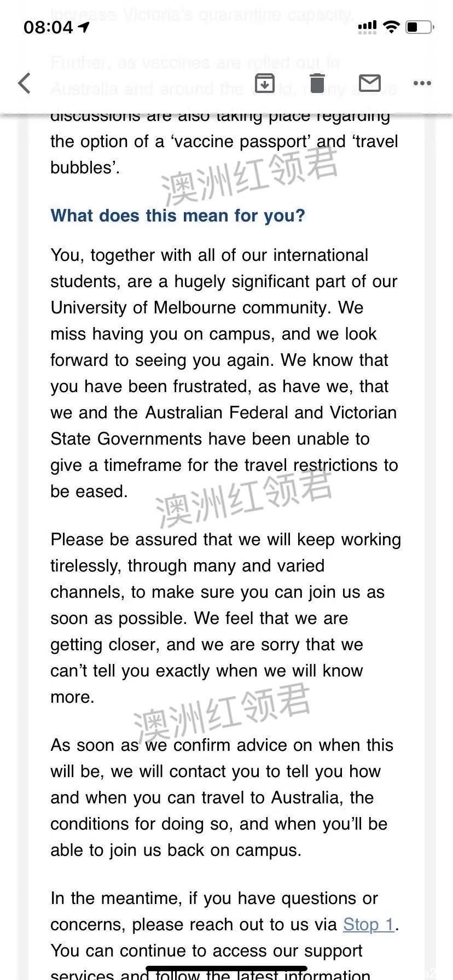Go back using the left arrow

point(24,83)
